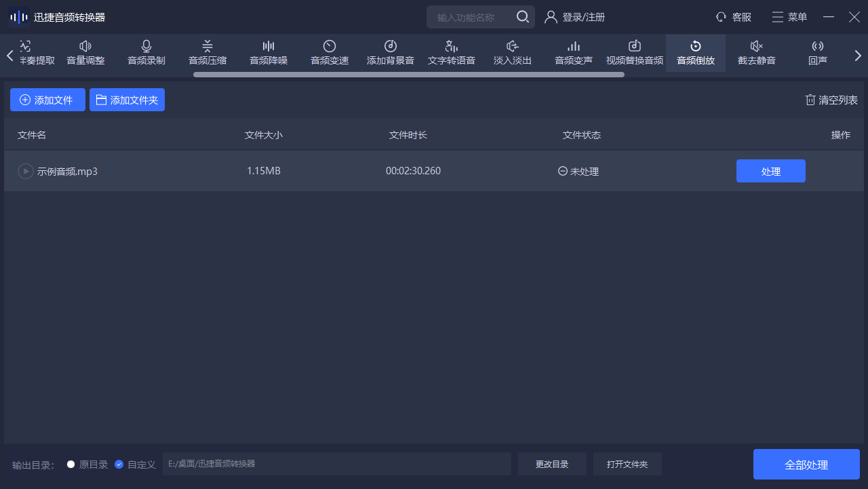The height and width of the screenshot is (489, 868).
Task: Click the 全部处理 process all button
Action: click(x=806, y=465)
